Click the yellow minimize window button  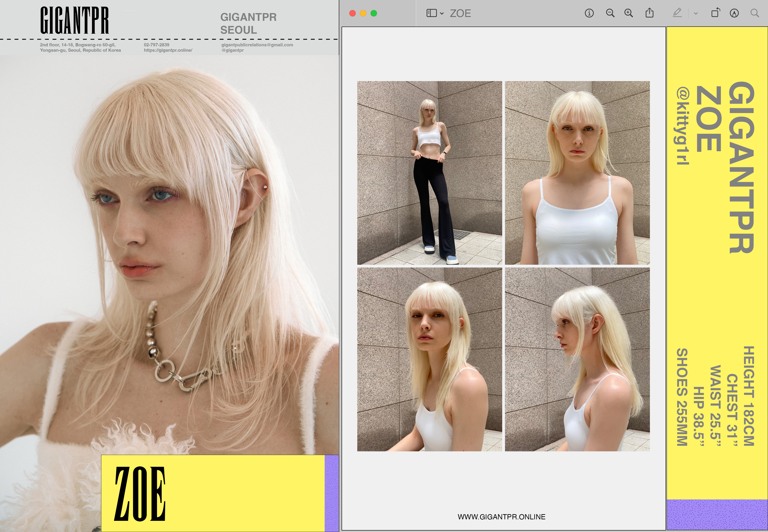[363, 13]
